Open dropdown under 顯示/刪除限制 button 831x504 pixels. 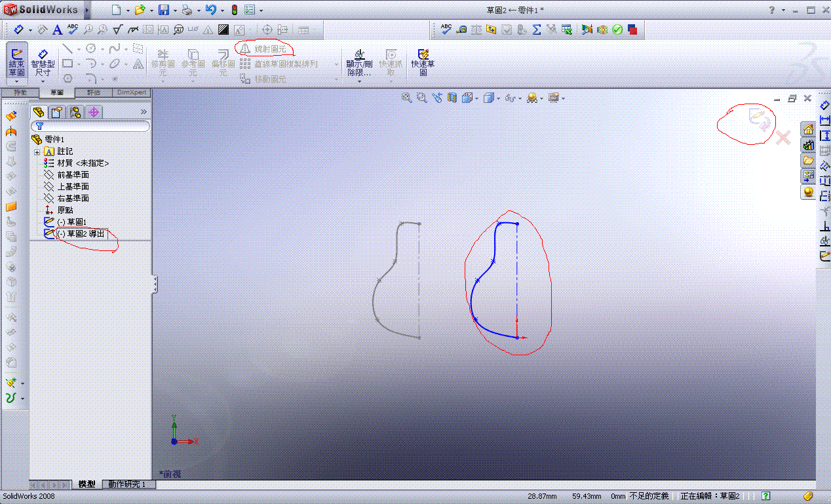pyautogui.click(x=359, y=81)
